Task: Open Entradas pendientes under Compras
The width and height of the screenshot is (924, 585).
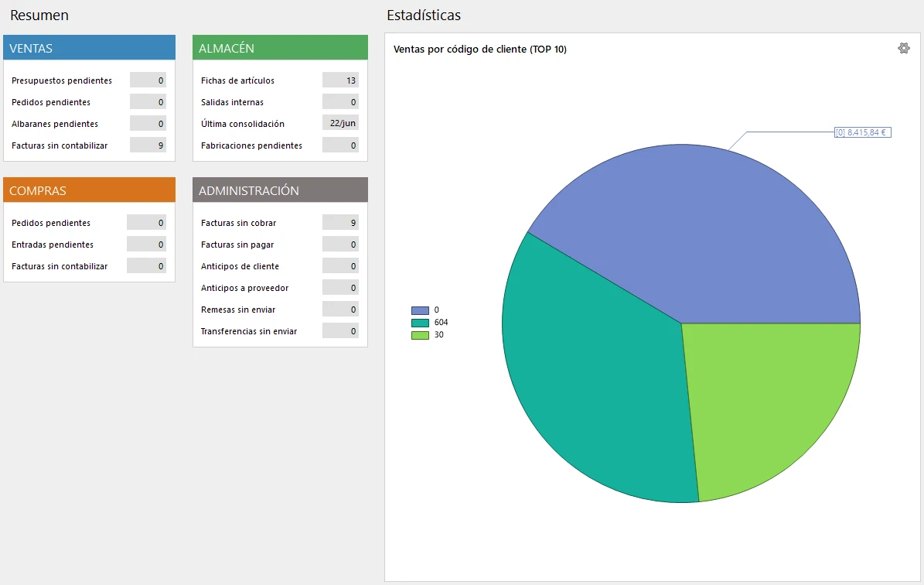Action: point(53,245)
